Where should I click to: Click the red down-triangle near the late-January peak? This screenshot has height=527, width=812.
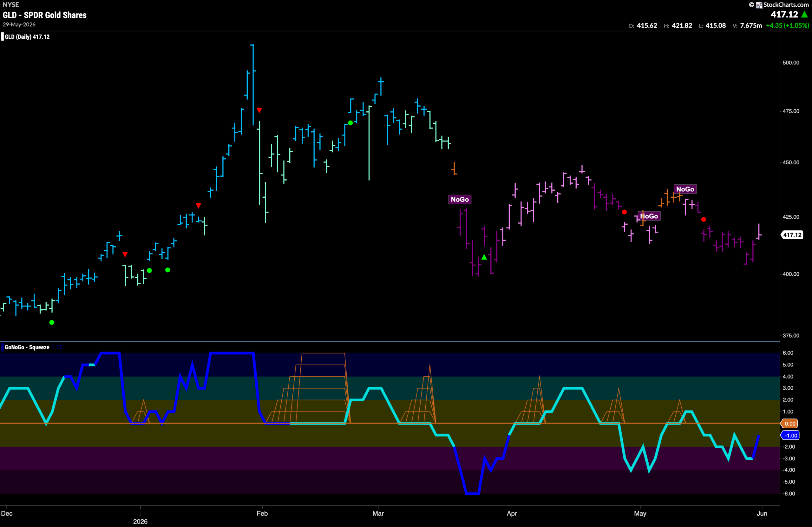pos(259,110)
